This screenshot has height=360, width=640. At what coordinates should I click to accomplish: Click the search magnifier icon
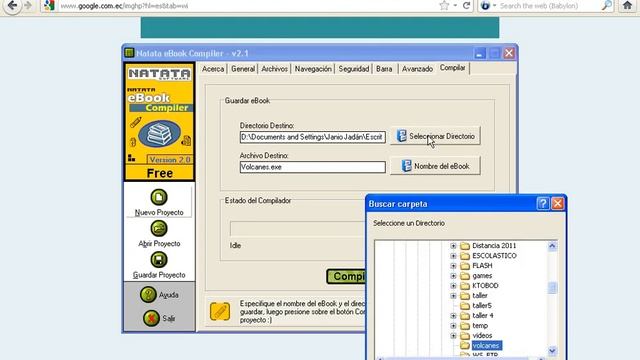(607, 6)
